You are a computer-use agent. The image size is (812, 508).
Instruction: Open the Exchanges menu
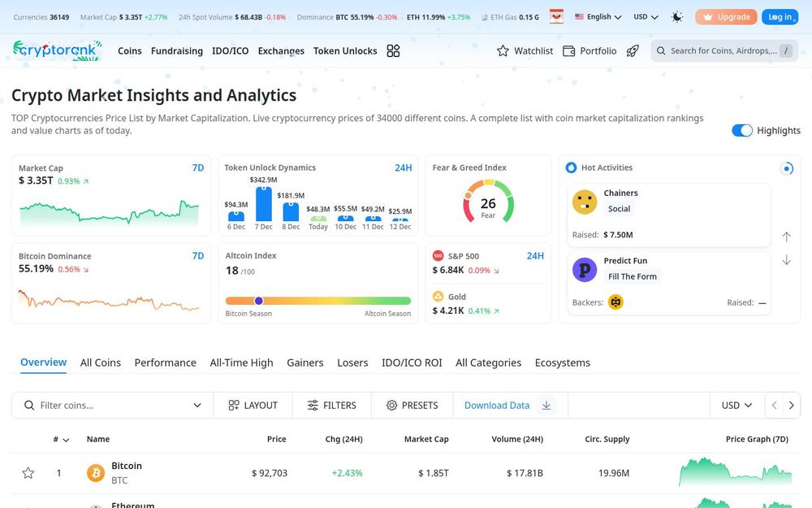pyautogui.click(x=281, y=50)
